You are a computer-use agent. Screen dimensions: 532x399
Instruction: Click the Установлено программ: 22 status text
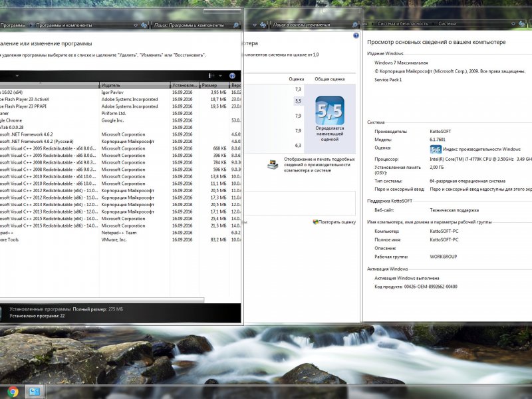[x=37, y=316]
